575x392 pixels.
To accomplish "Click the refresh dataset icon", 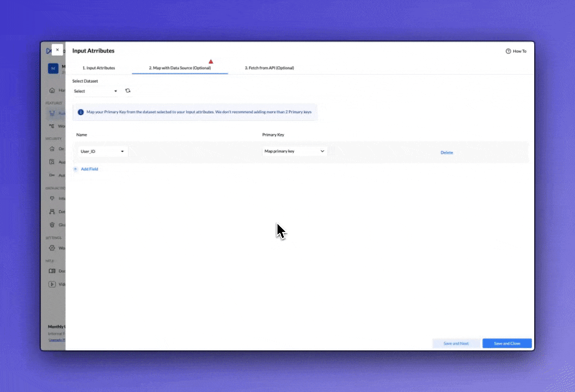I will point(128,91).
